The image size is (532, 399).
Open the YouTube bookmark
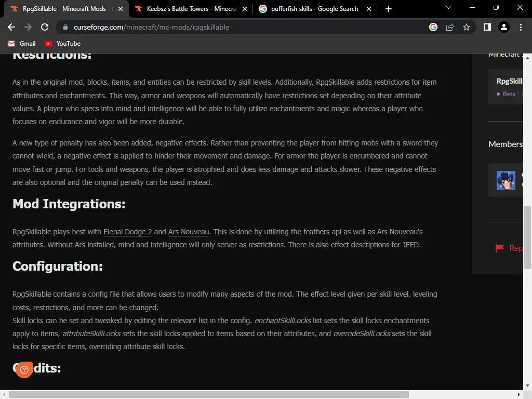(63, 44)
